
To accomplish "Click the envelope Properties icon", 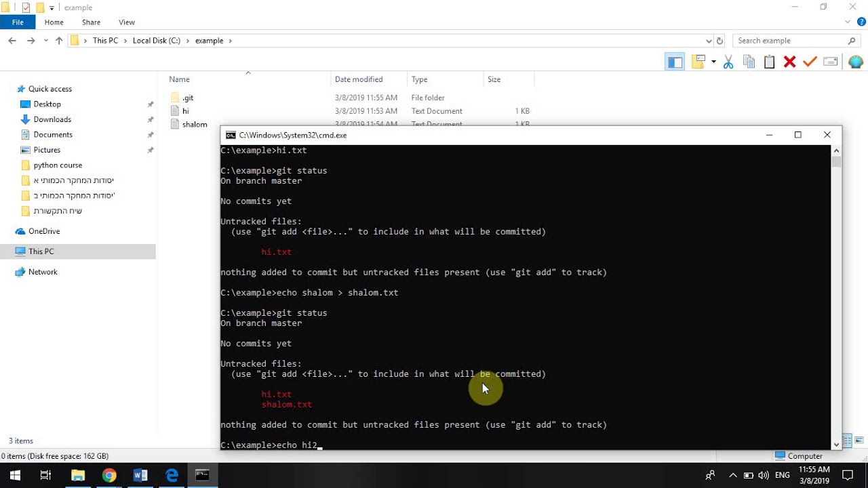I will tap(831, 62).
